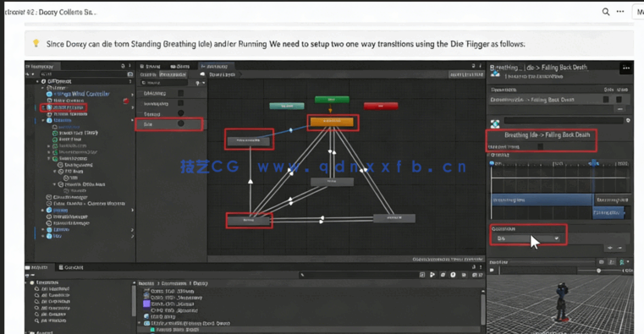
Task: Toggle the Project panel lock icon
Action: pyautogui.click(x=474, y=267)
